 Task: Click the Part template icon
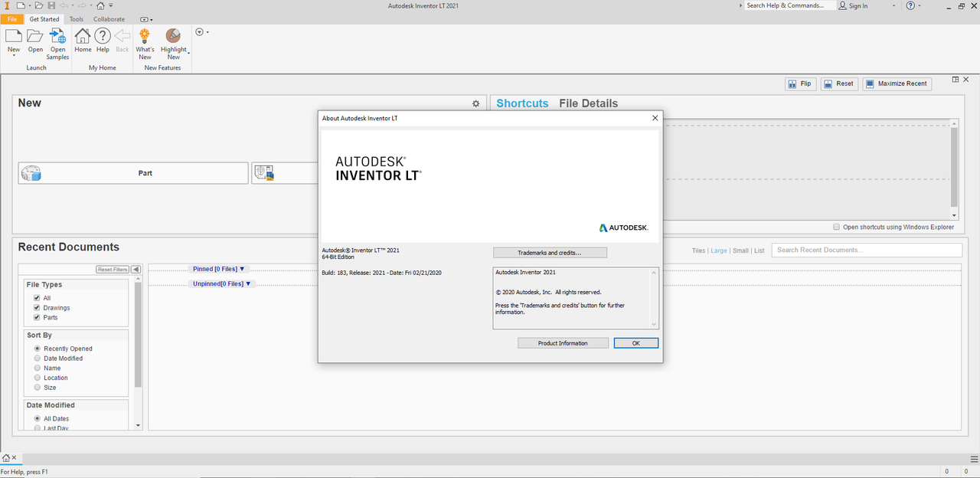31,173
